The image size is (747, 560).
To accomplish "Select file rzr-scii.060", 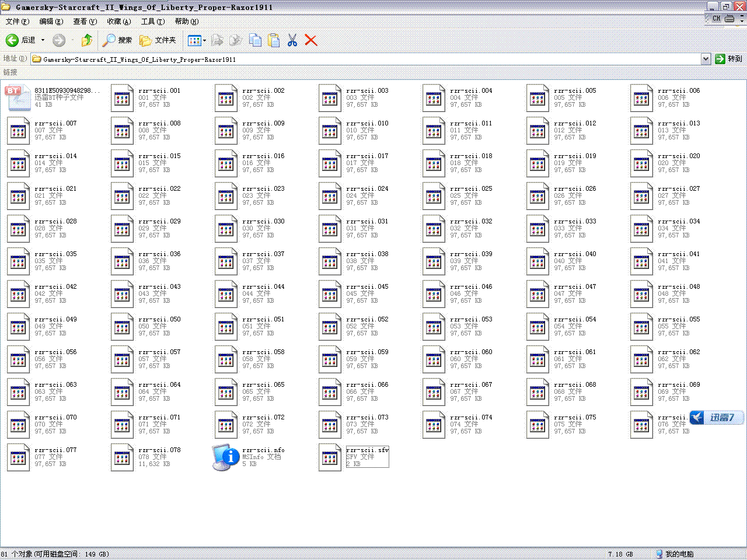I will click(x=458, y=359).
